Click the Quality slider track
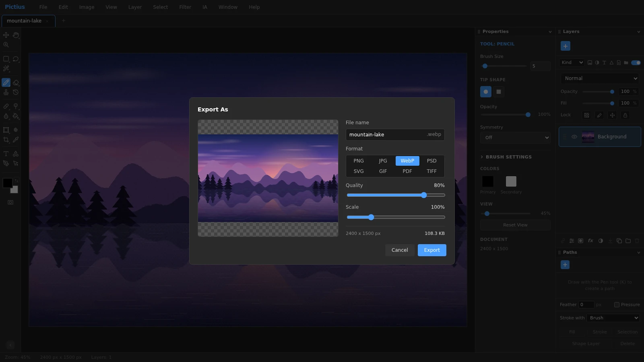The image size is (644, 362). [396, 195]
